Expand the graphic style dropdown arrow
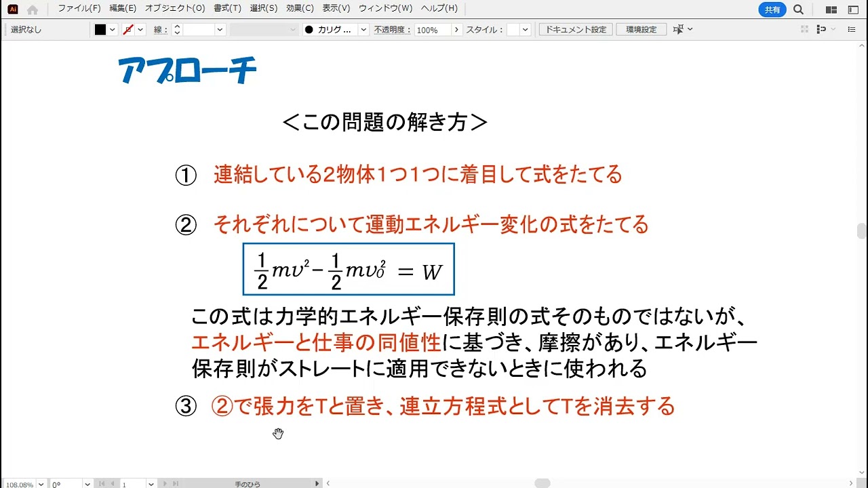Viewport: 868px width, 488px height. [x=525, y=30]
